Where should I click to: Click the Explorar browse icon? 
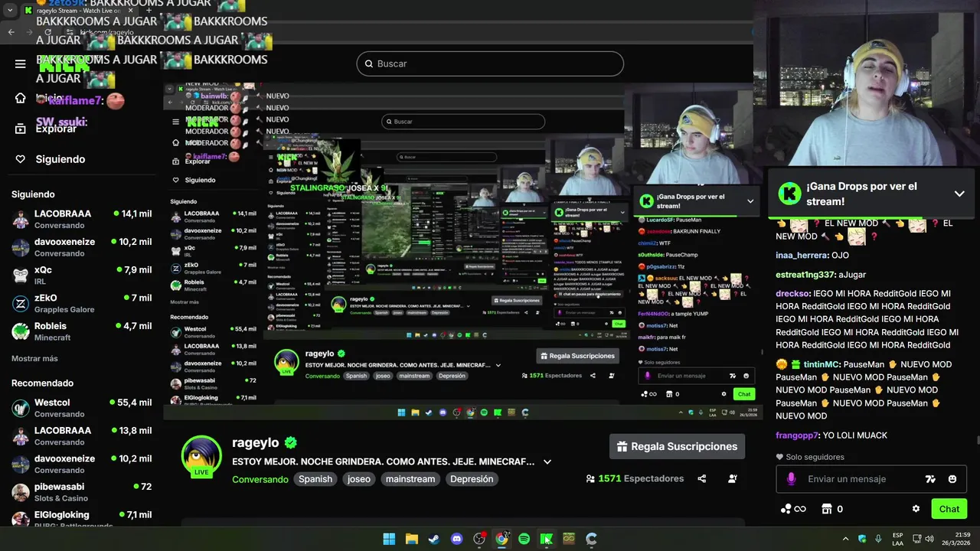point(21,129)
